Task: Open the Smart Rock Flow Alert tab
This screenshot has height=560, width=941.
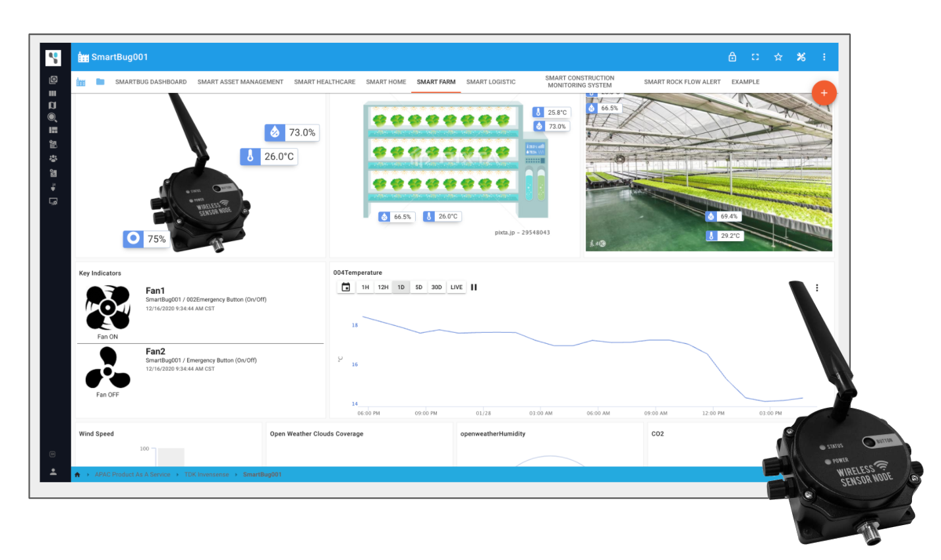Action: [682, 82]
